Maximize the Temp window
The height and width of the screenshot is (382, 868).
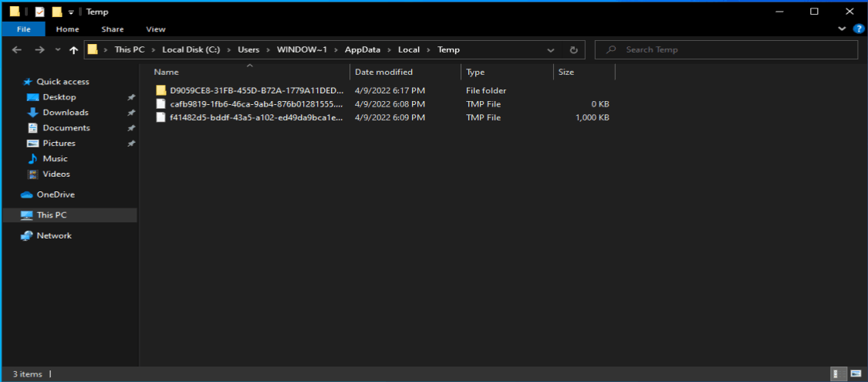tap(814, 12)
